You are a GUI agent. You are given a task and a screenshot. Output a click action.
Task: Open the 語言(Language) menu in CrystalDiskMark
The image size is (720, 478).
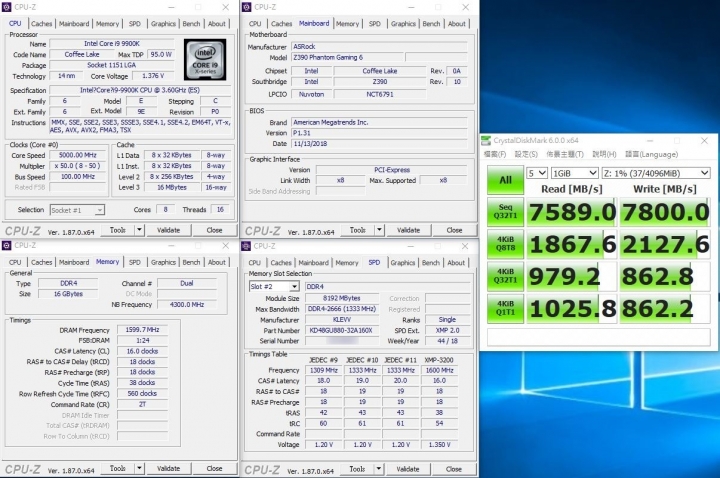point(652,154)
